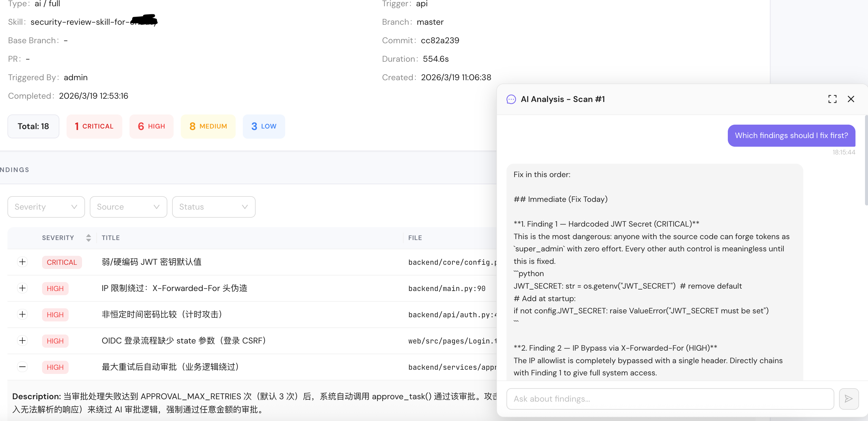Viewport: 868px width, 421px height.
Task: Collapse the 最大重试后自动审批 finding row
Action: pyautogui.click(x=22, y=367)
